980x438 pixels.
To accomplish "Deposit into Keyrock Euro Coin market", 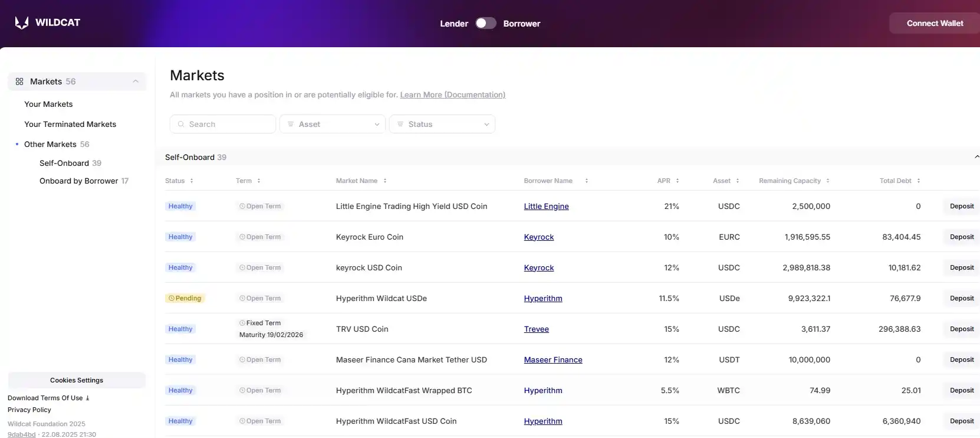I will click(962, 237).
